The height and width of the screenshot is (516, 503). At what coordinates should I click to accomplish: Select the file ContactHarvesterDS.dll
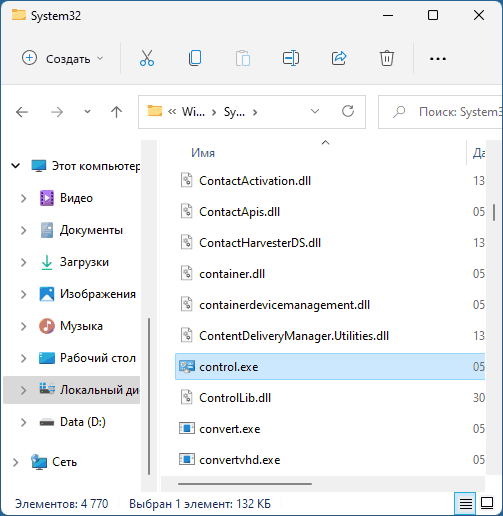[260, 243]
